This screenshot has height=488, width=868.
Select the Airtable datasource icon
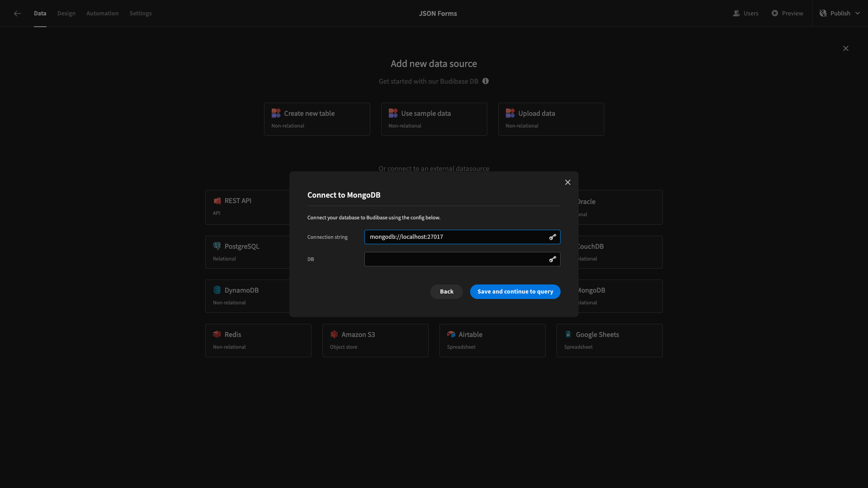(x=451, y=334)
